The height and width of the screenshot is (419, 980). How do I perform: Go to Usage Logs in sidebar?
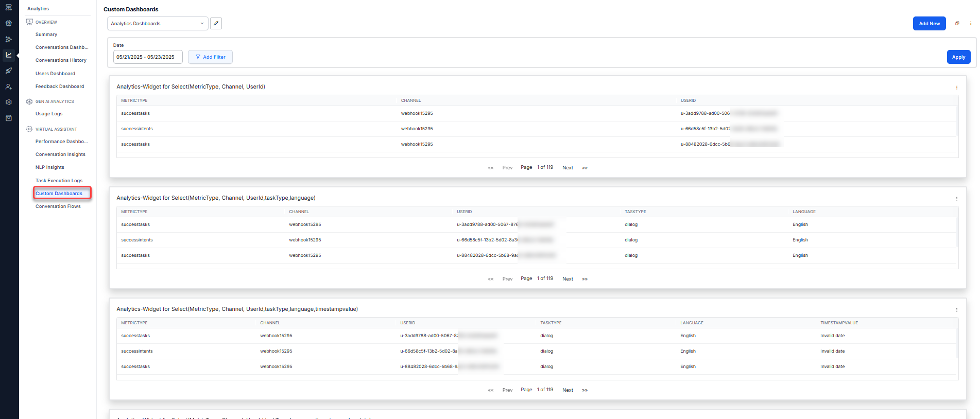(x=49, y=114)
